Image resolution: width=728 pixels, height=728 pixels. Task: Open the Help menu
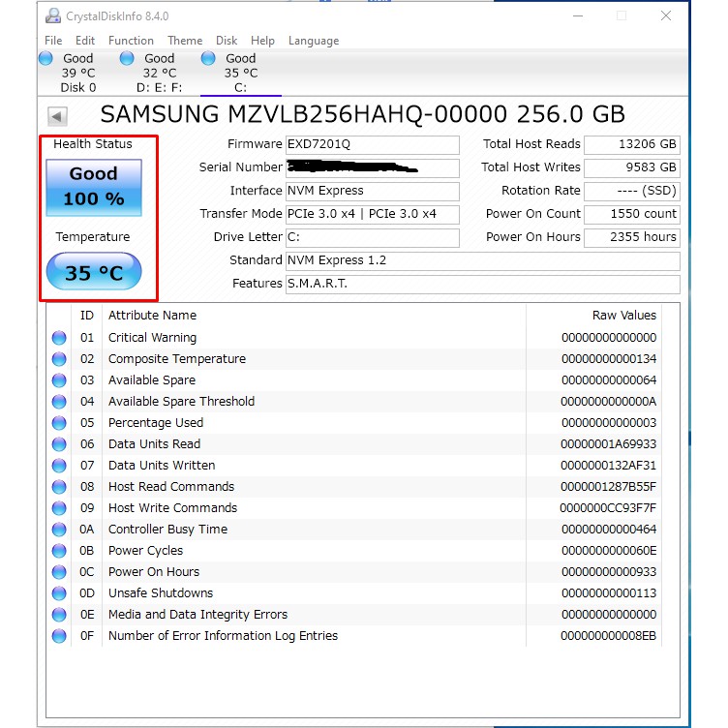tap(262, 41)
